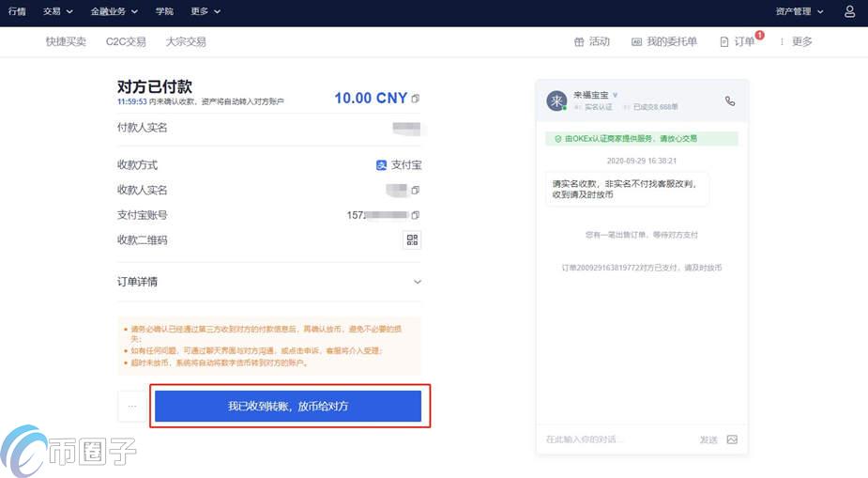Expand merchant name 来福宝宝 arrow

[x=615, y=95]
